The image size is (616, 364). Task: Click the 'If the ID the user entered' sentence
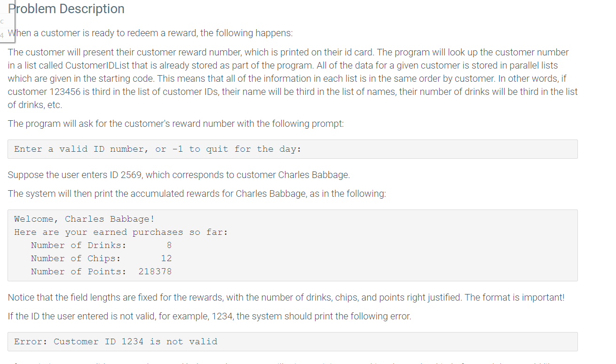[210, 316]
